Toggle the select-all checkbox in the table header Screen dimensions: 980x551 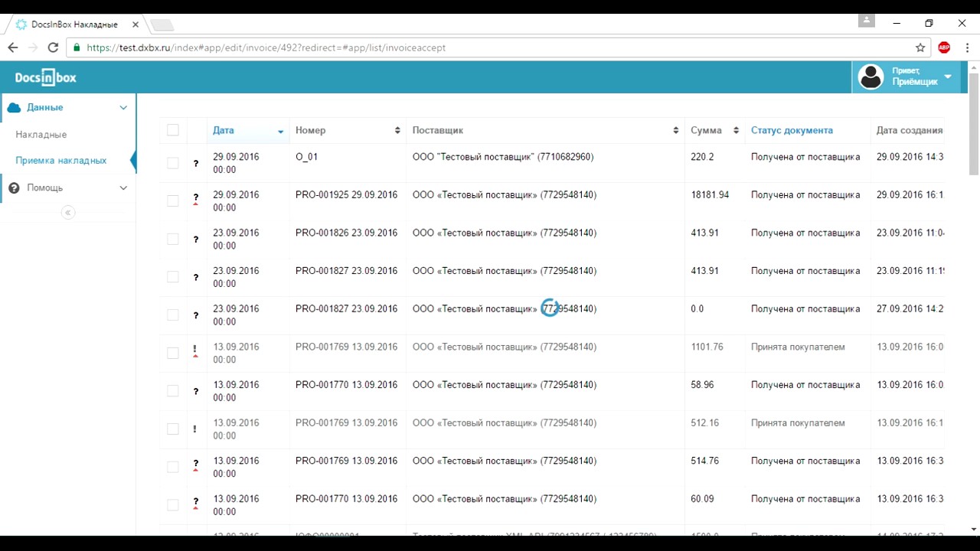[x=173, y=130]
